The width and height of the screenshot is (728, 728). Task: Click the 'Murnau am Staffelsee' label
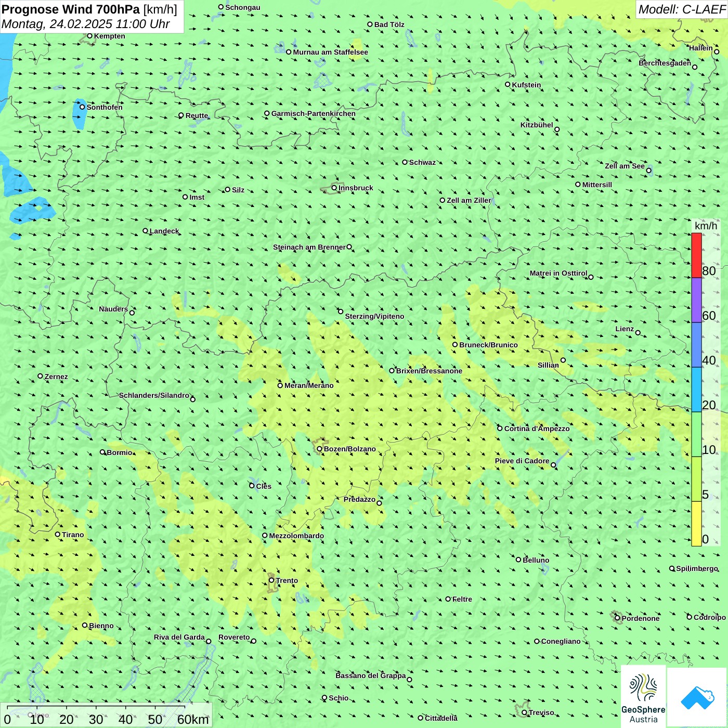tap(330, 53)
